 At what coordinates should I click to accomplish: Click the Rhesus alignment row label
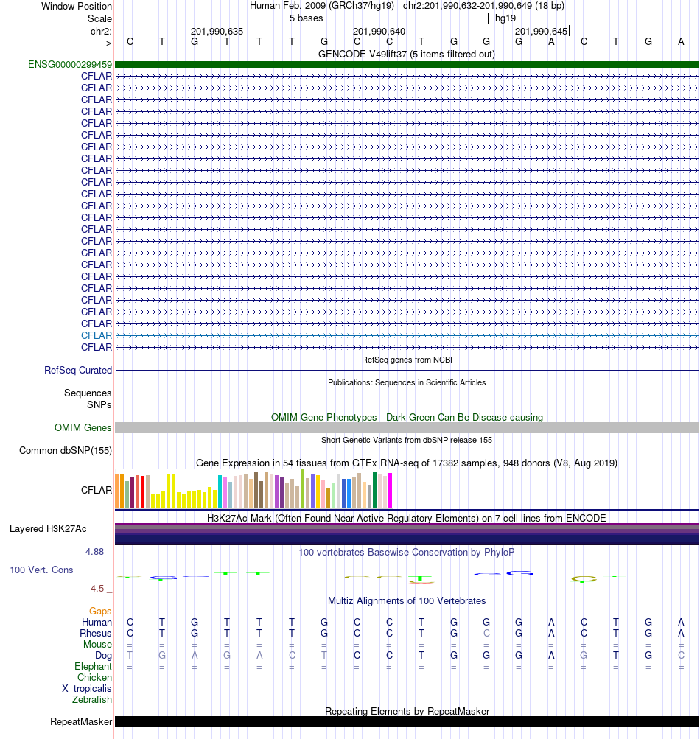pyautogui.click(x=96, y=634)
